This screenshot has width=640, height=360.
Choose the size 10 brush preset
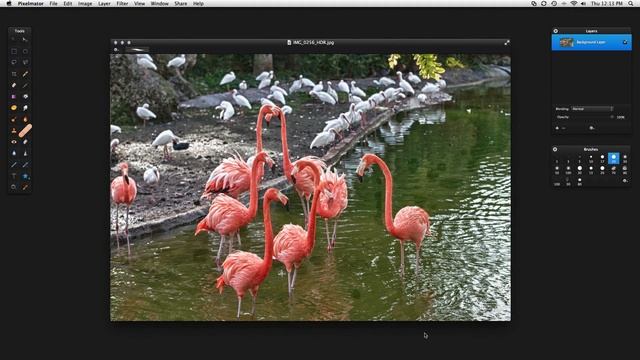[x=591, y=158]
